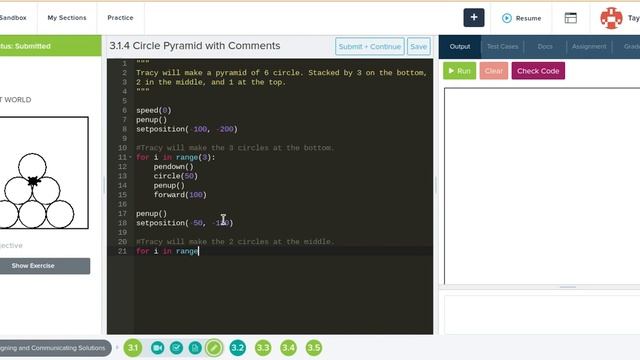This screenshot has width=640, height=360.
Task: Place cursor on 'for i in range' line 21
Action: click(167, 251)
